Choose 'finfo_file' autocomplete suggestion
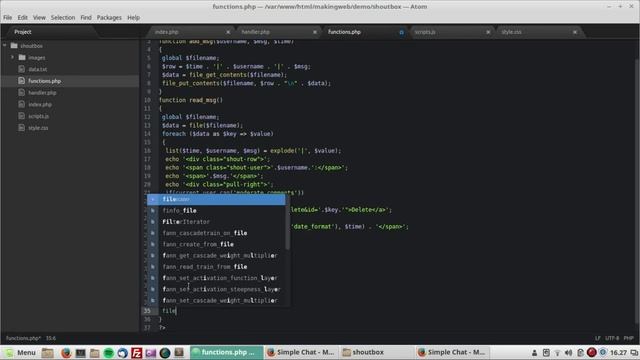Image resolution: width=640 pixels, height=360 pixels. coord(216,211)
